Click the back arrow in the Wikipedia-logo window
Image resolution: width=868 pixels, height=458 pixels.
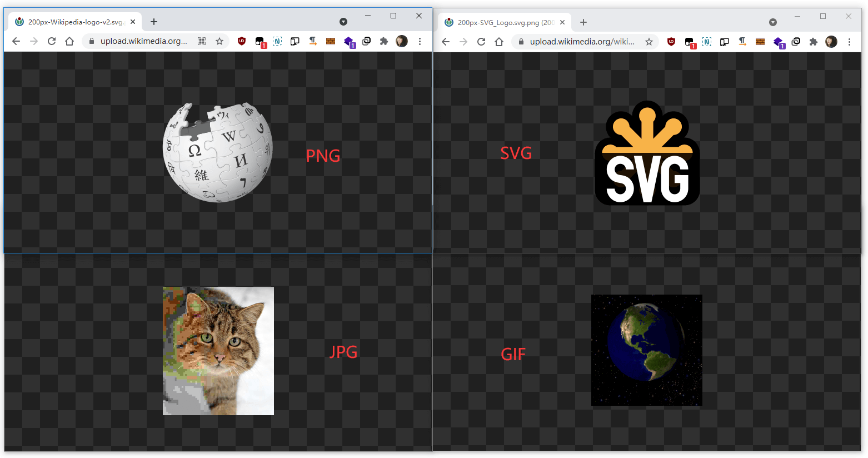click(16, 41)
